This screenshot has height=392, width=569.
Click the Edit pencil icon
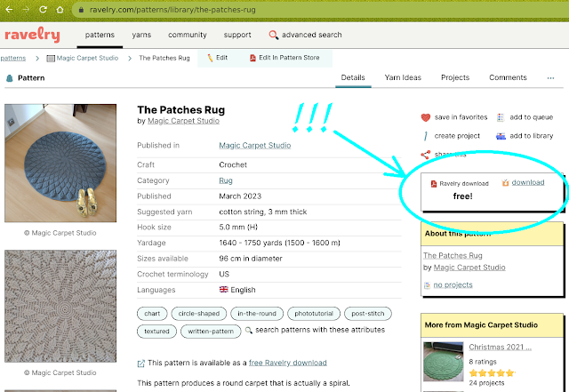(210, 58)
